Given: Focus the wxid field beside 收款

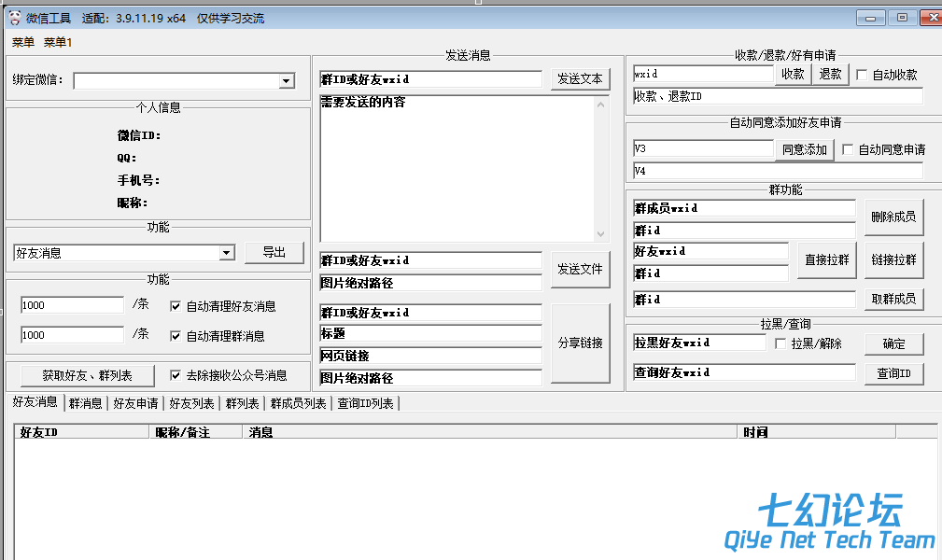Looking at the screenshot, I should pyautogui.click(x=703, y=74).
